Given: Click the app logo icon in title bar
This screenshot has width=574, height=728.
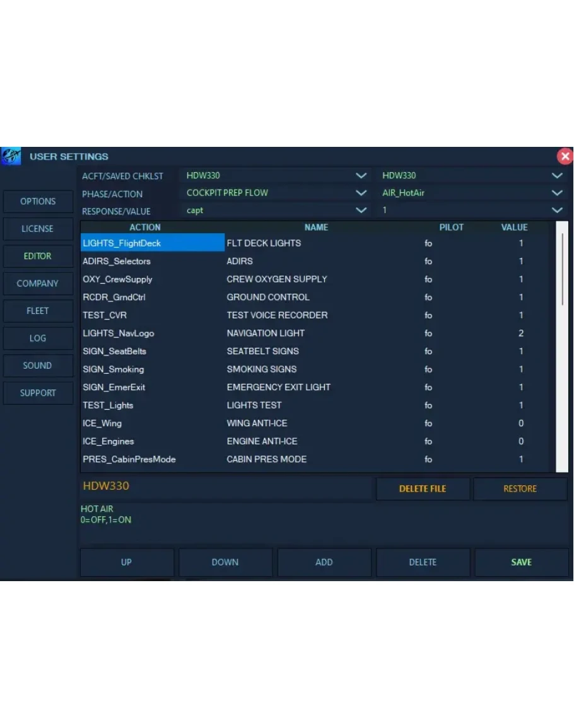Looking at the screenshot, I should pyautogui.click(x=11, y=156).
